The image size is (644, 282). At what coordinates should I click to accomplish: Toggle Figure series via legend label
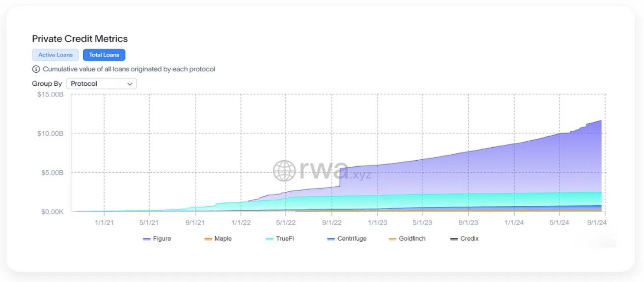[x=162, y=239]
